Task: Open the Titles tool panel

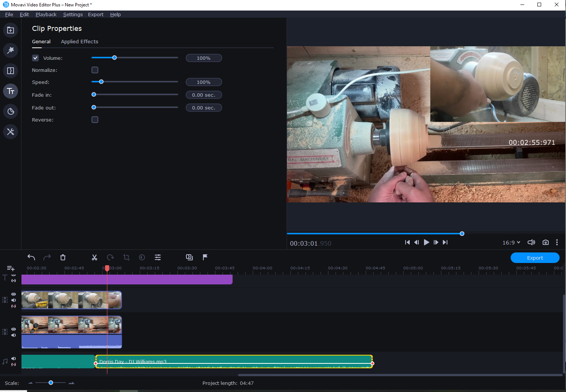Action: [10, 91]
